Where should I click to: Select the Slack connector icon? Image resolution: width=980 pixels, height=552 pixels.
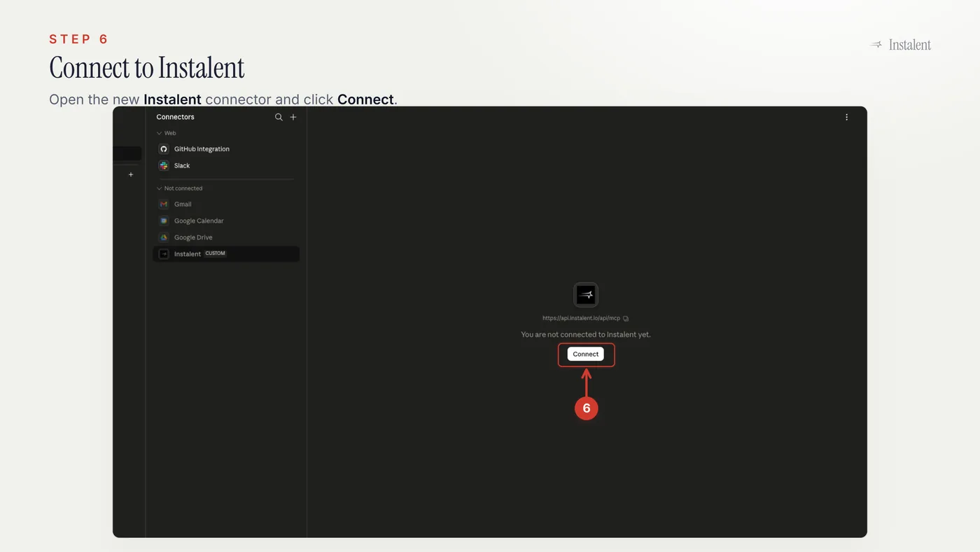click(x=164, y=166)
